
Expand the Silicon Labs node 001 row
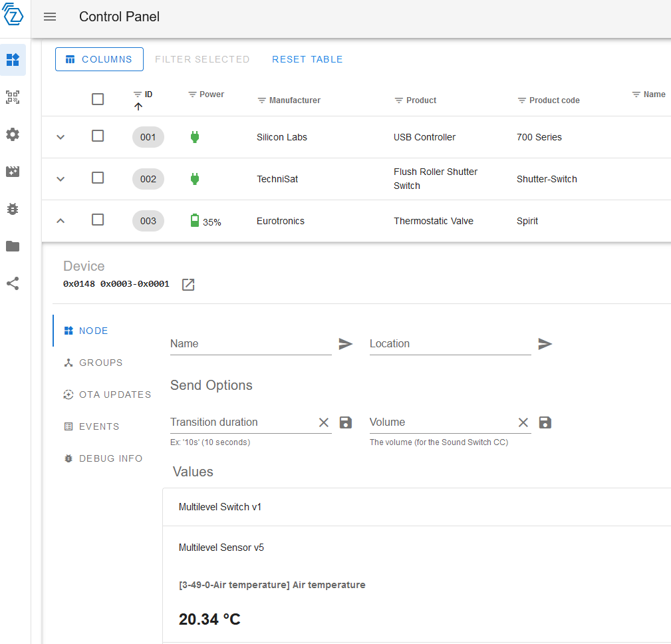61,137
